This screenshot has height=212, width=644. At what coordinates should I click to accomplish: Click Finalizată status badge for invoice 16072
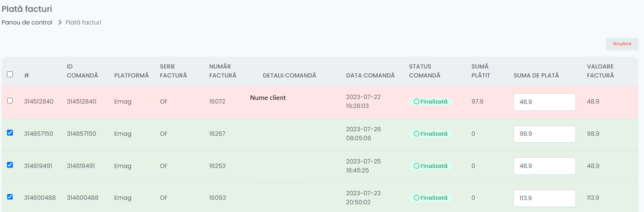coord(430,102)
